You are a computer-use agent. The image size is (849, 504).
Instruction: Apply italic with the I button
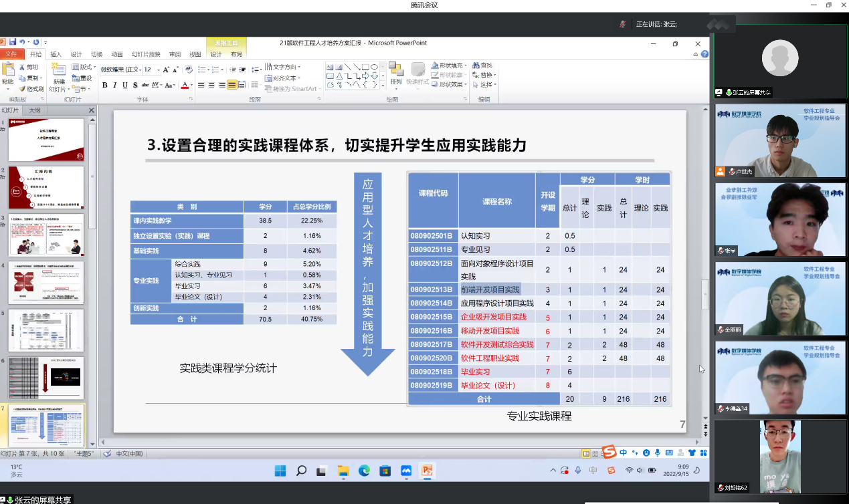pos(115,85)
